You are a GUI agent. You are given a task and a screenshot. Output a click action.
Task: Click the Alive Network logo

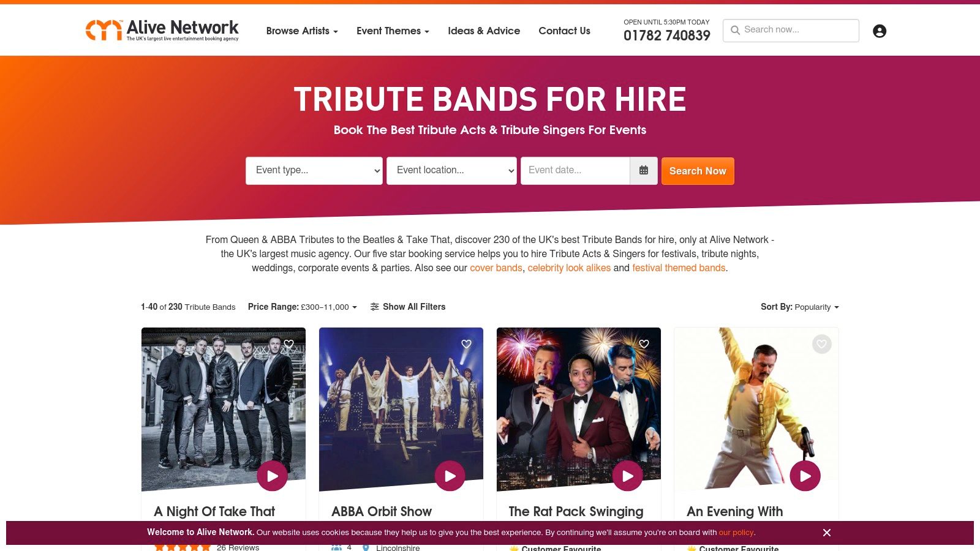(x=162, y=30)
